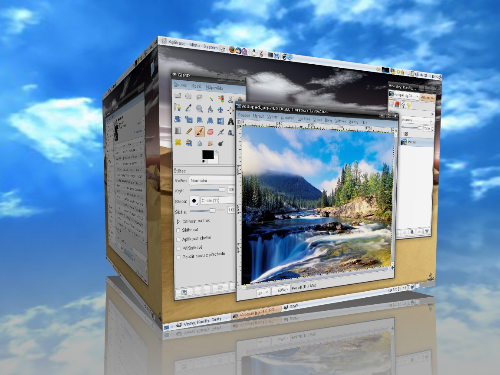Select the Background layer row thumbnail
Viewport: 500px width, 375px height.
pyautogui.click(x=404, y=142)
